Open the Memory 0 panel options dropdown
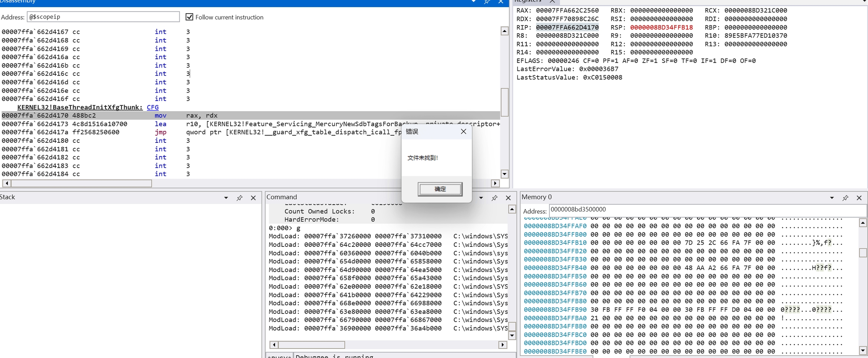The width and height of the screenshot is (868, 358). pyautogui.click(x=832, y=198)
